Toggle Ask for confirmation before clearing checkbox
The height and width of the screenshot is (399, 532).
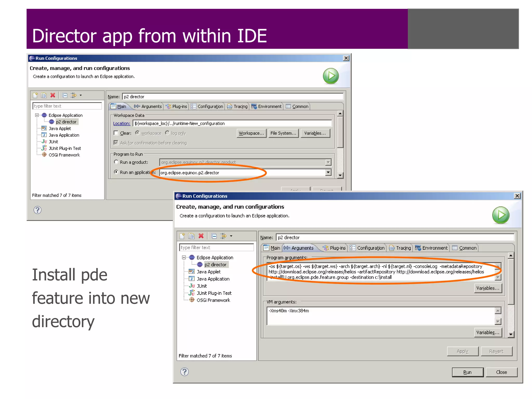coord(116,143)
